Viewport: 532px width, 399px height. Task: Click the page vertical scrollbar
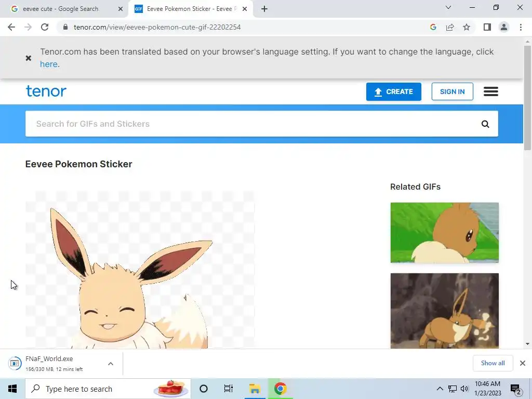pos(527,98)
